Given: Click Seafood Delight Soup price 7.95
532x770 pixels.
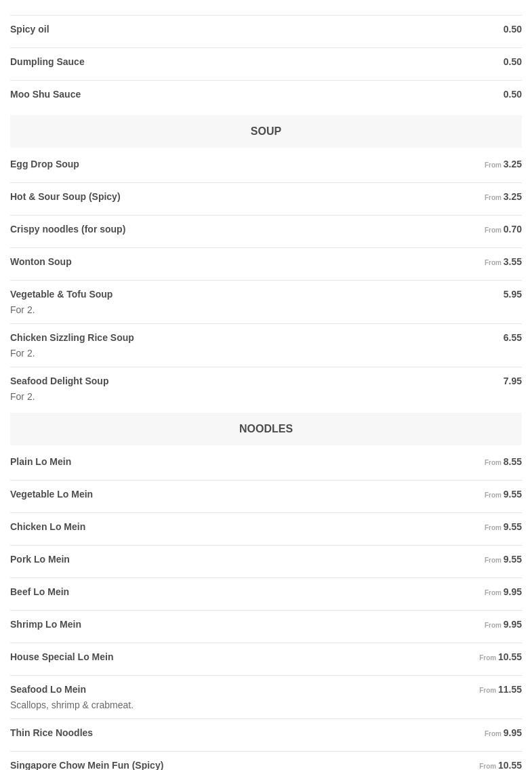Looking at the screenshot, I should pyautogui.click(x=512, y=382).
